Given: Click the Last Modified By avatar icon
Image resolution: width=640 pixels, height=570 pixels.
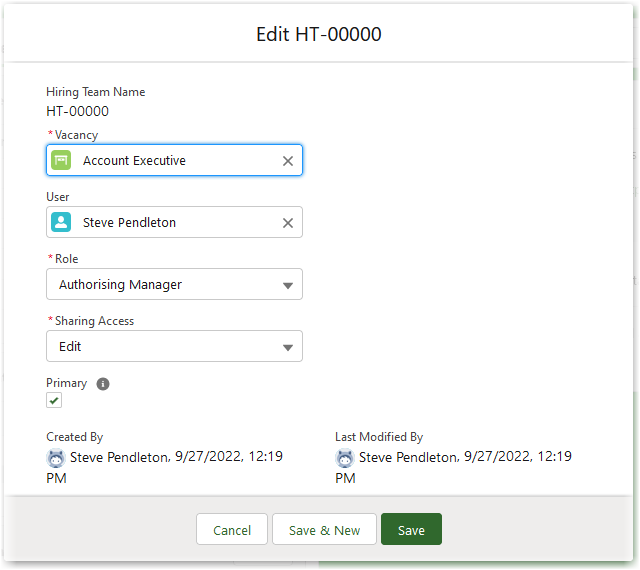Looking at the screenshot, I should click(x=345, y=457).
